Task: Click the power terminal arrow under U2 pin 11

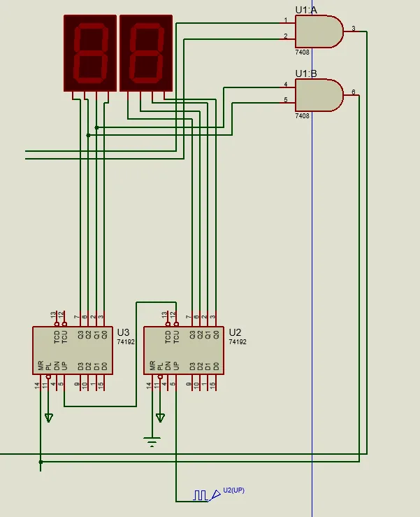Action: click(x=160, y=418)
